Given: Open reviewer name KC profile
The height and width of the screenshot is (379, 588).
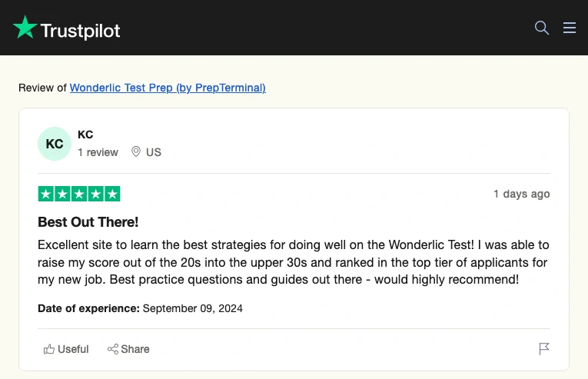Looking at the screenshot, I should point(85,135).
